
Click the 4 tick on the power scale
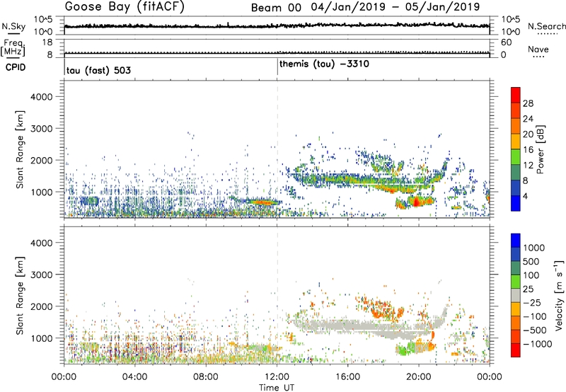coord(526,197)
